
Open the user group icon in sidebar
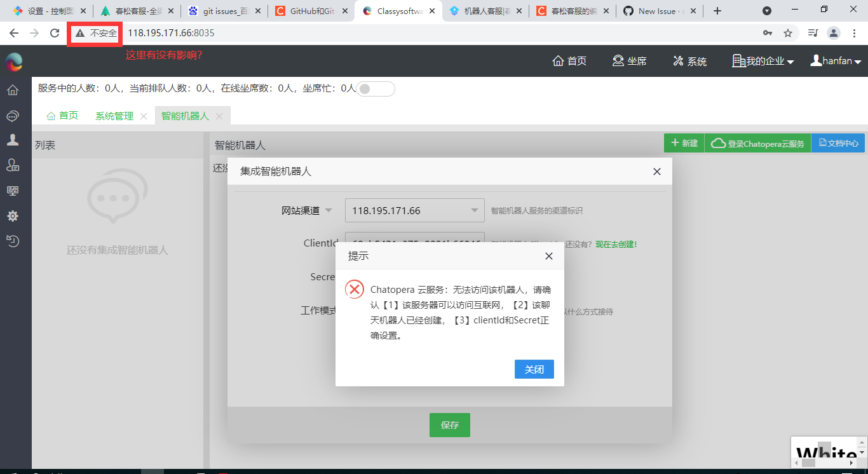point(12,165)
